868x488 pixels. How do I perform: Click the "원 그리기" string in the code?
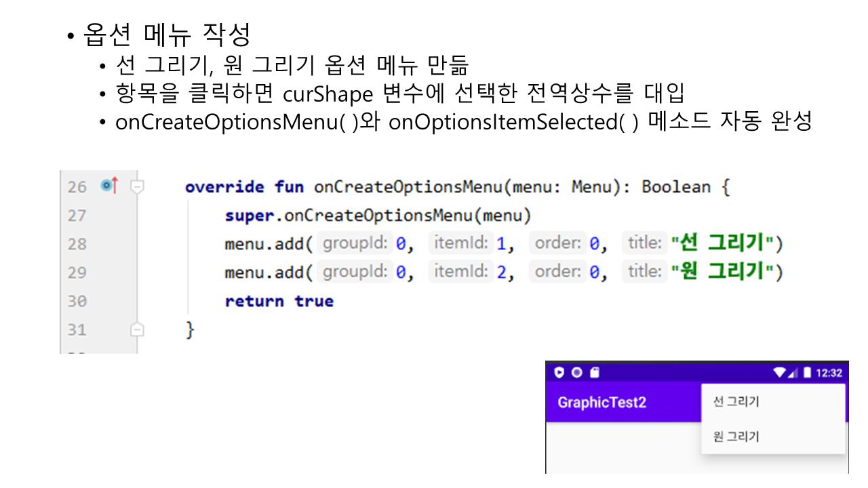click(x=723, y=272)
